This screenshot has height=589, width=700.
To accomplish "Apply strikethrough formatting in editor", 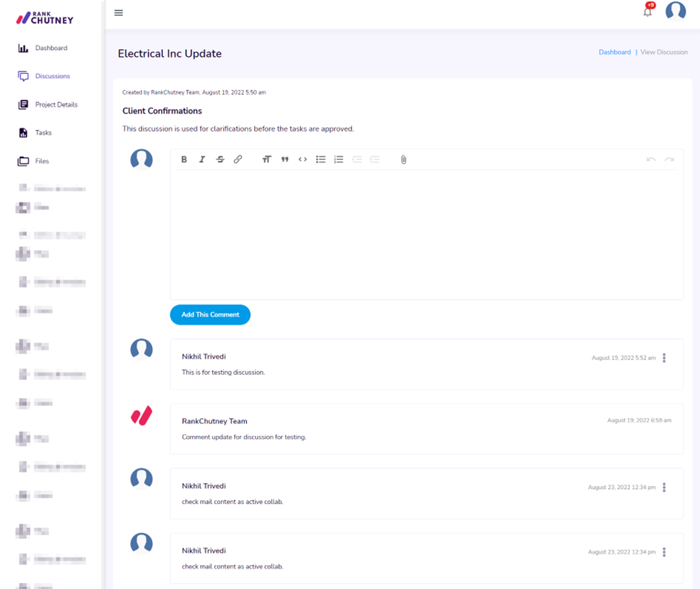I will [x=220, y=160].
